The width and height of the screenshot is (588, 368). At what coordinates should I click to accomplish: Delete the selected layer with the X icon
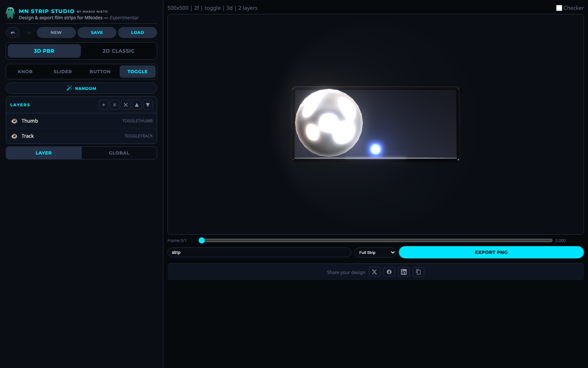[x=126, y=105]
